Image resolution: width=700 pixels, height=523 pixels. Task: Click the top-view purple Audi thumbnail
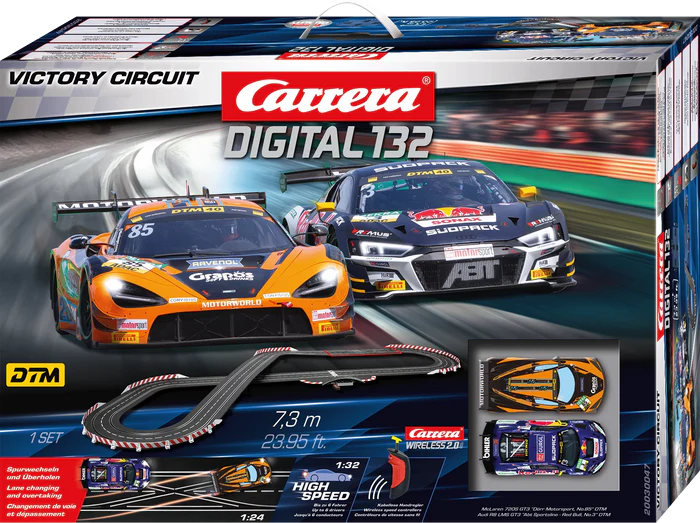pos(544,448)
